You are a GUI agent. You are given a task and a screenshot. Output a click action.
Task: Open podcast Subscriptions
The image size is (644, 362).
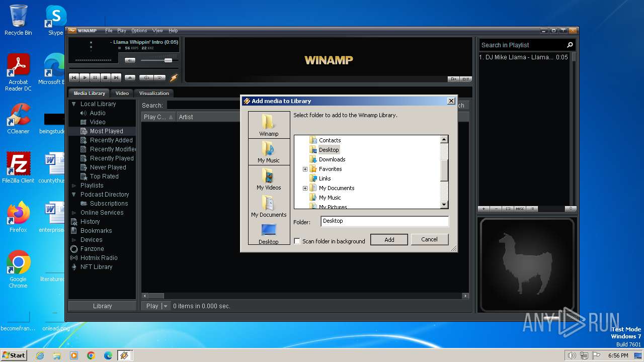[x=109, y=204]
